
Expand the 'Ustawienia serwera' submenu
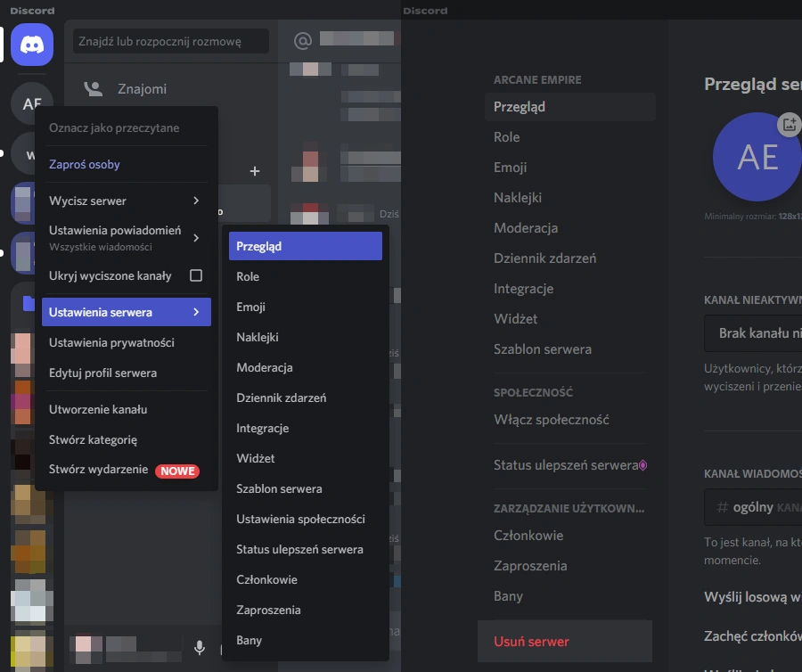point(127,312)
